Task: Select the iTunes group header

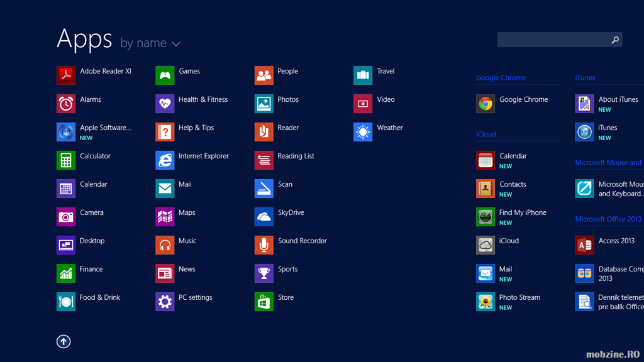Action: pos(585,77)
